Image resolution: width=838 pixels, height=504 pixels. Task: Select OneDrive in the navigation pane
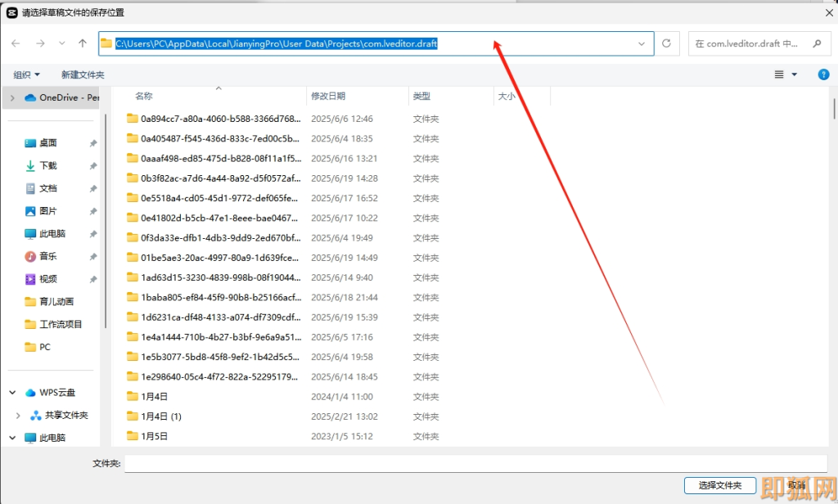62,98
